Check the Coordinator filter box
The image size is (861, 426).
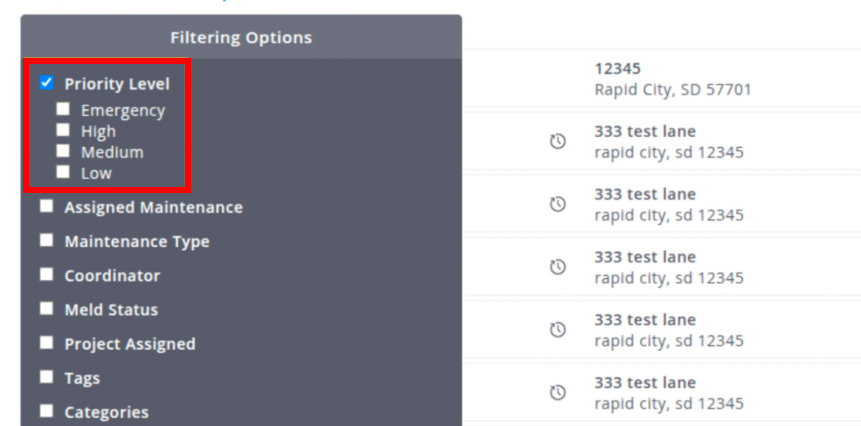pos(47,275)
